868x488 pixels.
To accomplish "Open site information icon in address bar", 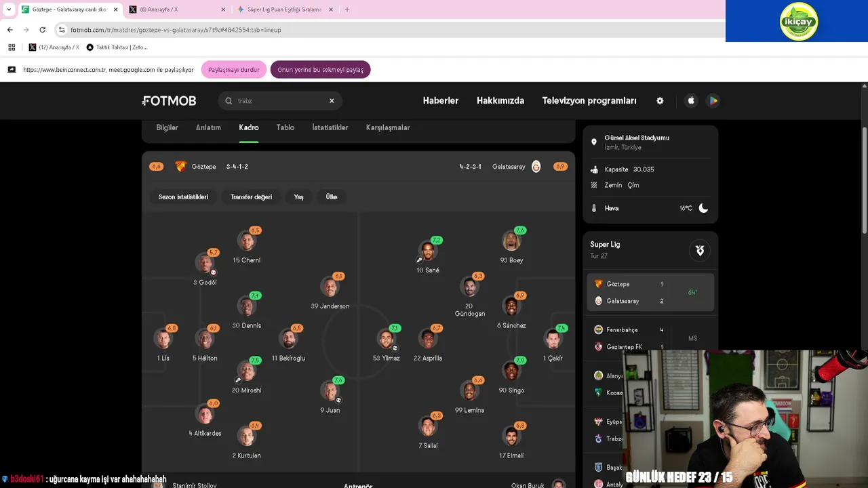I will (x=62, y=30).
